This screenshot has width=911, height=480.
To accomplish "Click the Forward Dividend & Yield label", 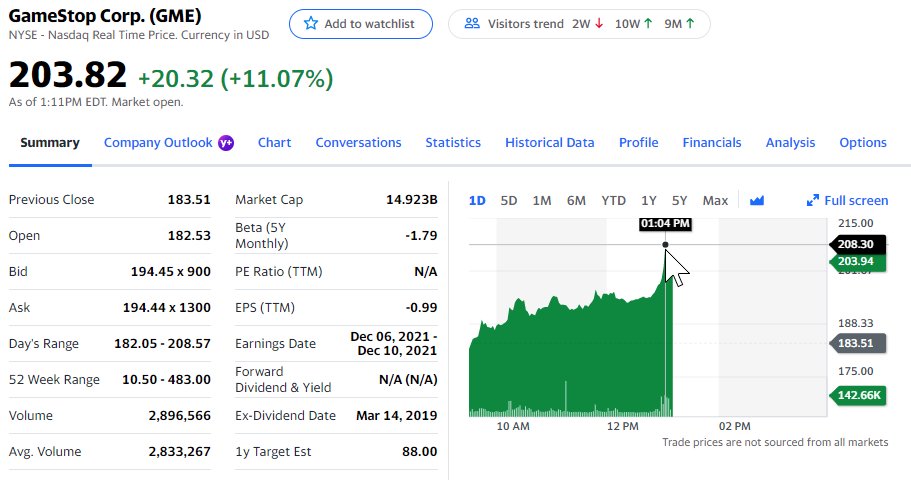I will [x=283, y=379].
